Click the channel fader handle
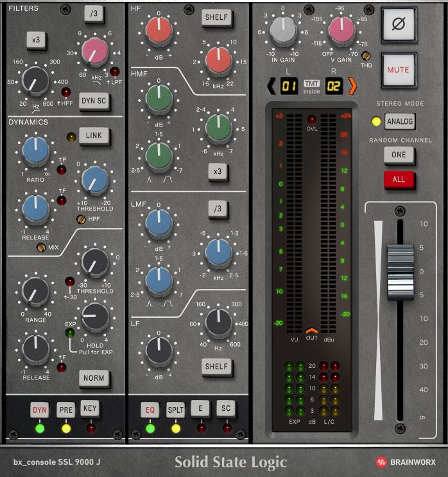This screenshot has height=477, width=448. (x=401, y=272)
